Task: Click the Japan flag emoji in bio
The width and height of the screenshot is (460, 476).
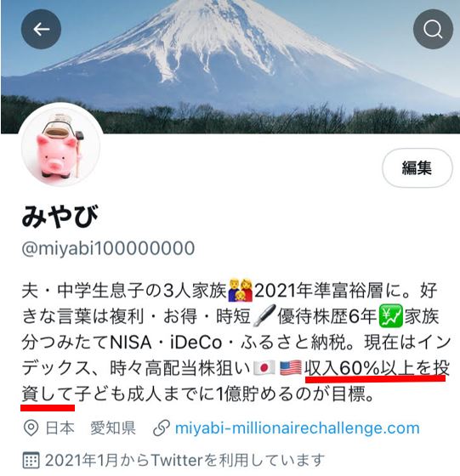Action: [264, 368]
